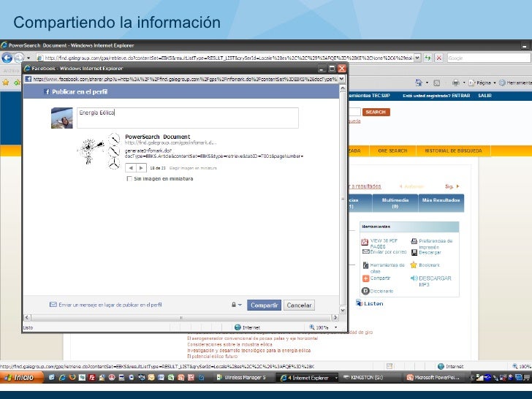Screen dimensions: 532x399
Task: Click the Bookmark star icon
Action: coord(414,265)
